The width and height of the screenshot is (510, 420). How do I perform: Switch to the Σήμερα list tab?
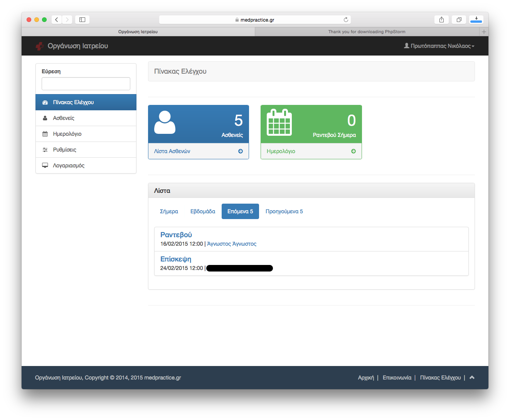(169, 211)
